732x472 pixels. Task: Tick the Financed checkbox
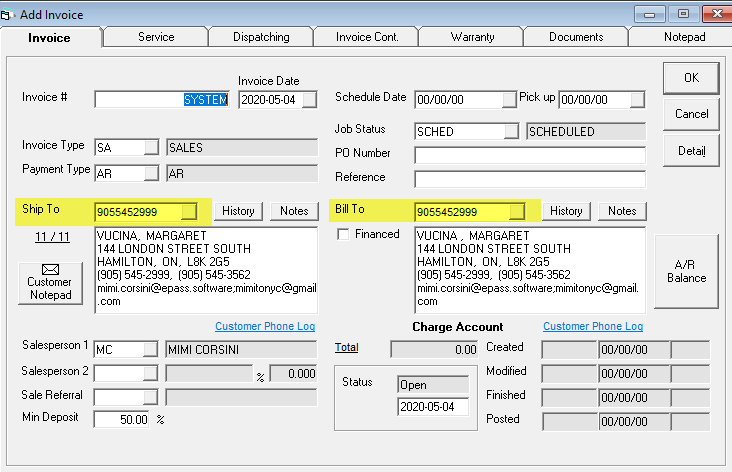[x=343, y=234]
